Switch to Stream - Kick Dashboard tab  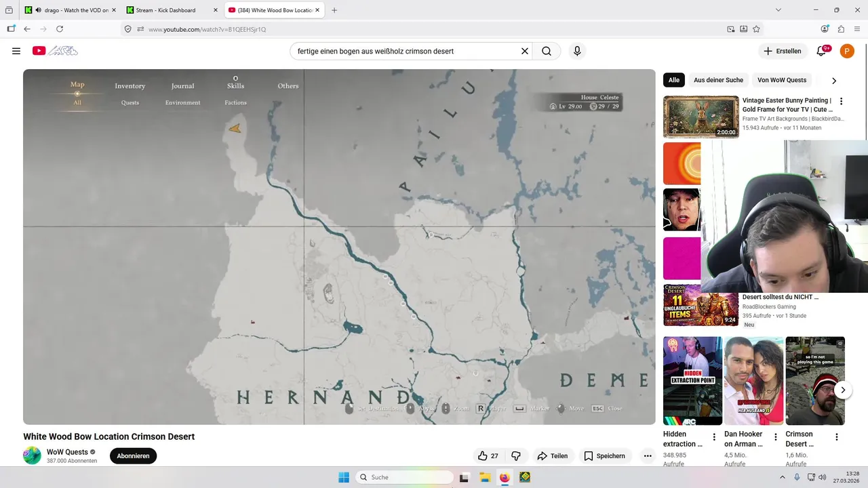coord(172,10)
